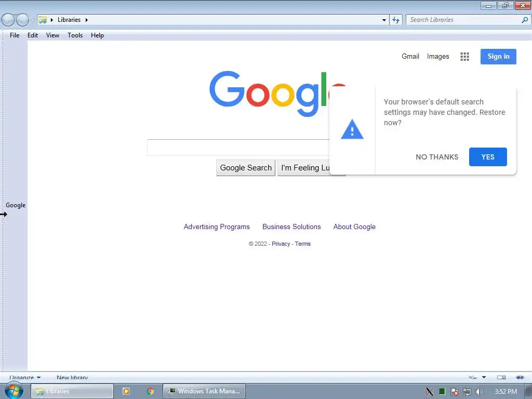Image resolution: width=532 pixels, height=399 pixels.
Task: Click the Sign in button
Action: 498,56
